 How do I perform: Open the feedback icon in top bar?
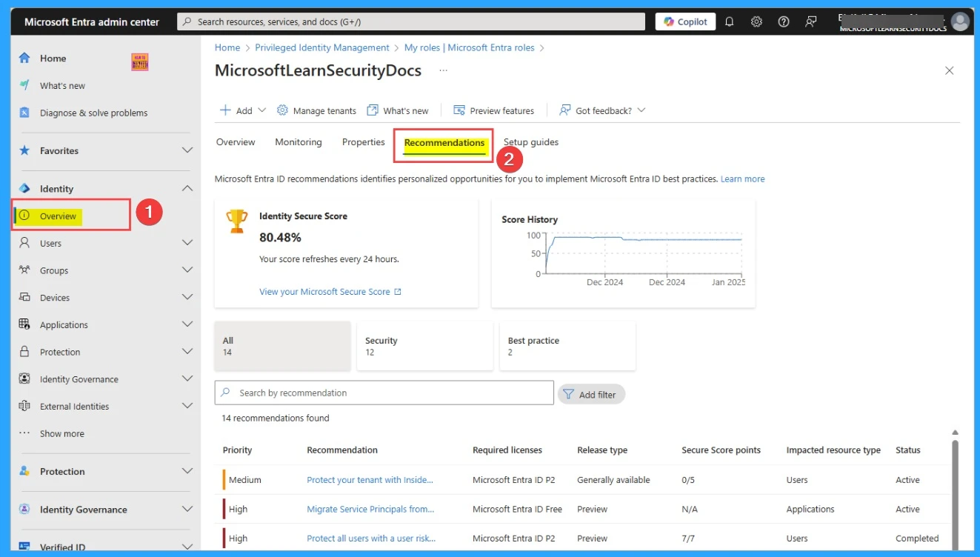point(811,21)
